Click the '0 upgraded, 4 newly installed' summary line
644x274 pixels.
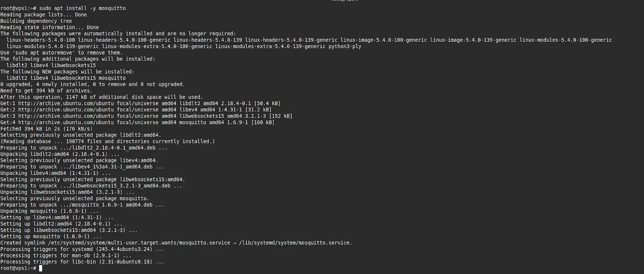(93, 84)
